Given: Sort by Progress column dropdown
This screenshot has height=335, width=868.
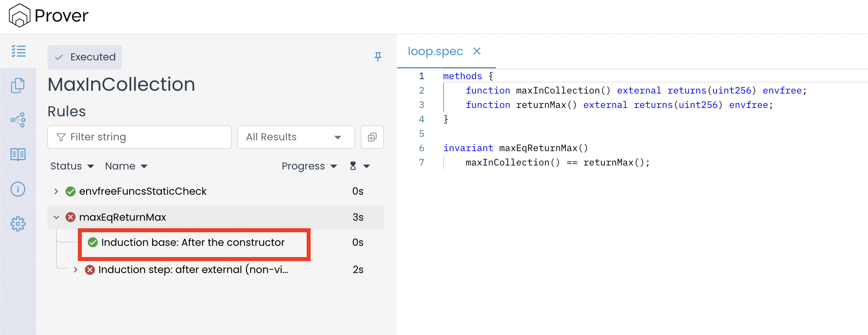Looking at the screenshot, I should click(309, 166).
